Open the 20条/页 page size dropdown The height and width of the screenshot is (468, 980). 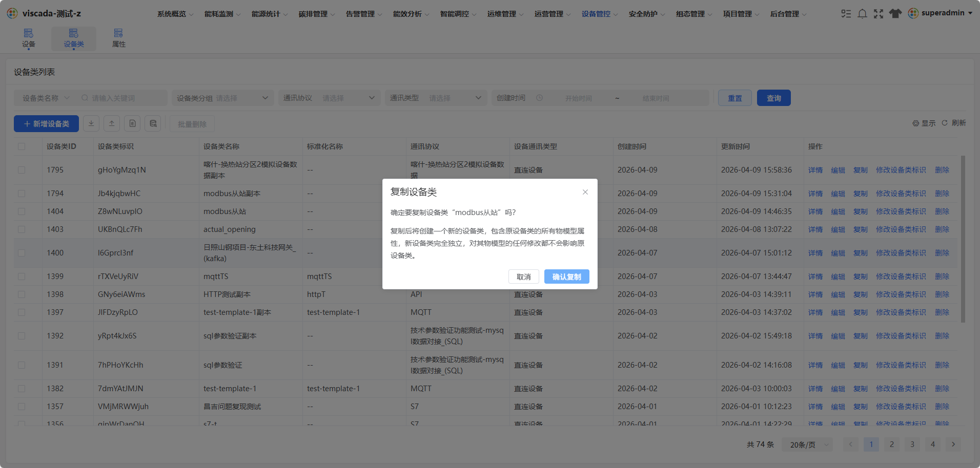[808, 444]
